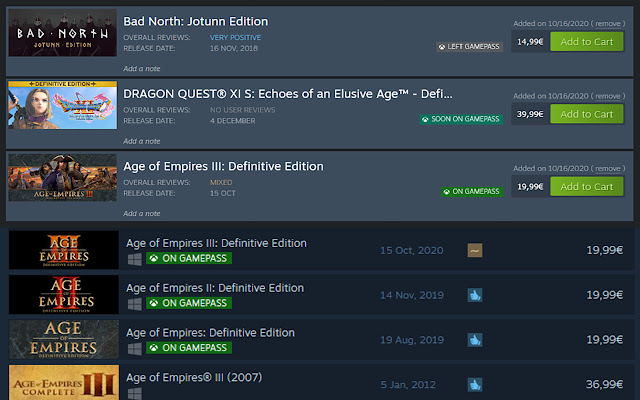The height and width of the screenshot is (400, 640).
Task: Click thumbs-up review icon for Age of Empires III (2007)
Action: pos(474,384)
